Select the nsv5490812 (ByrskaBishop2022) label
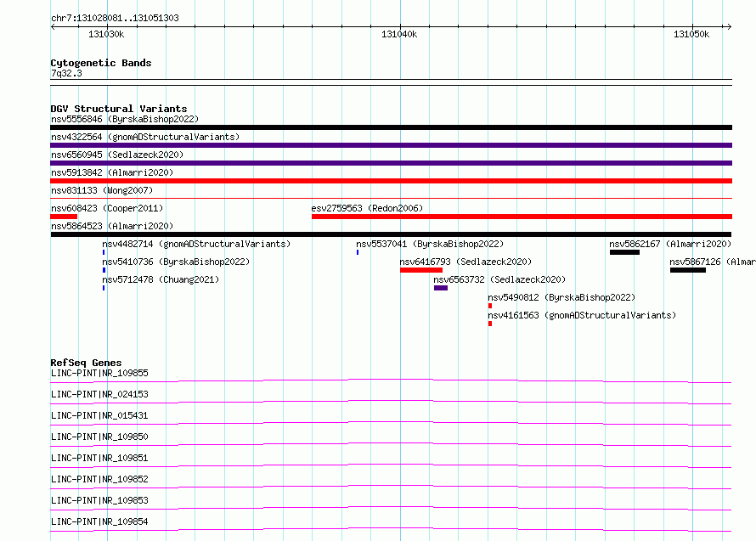This screenshot has width=756, height=541. (x=561, y=297)
